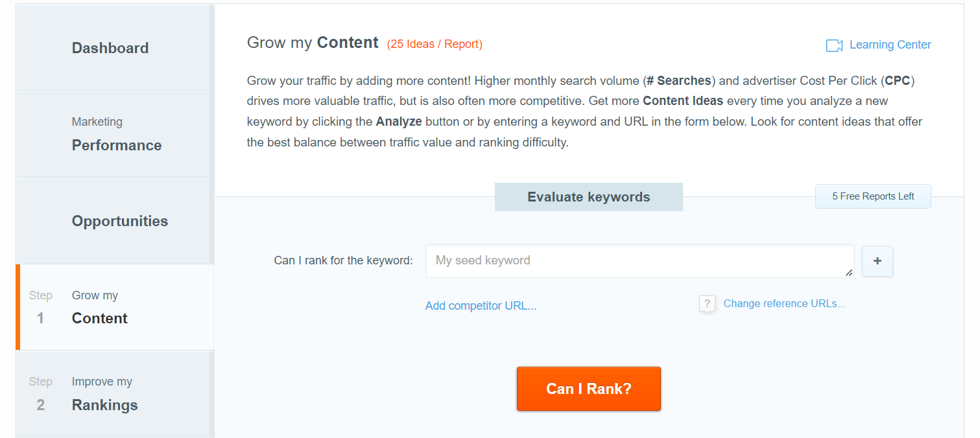Image resolution: width=980 pixels, height=438 pixels.
Task: Open the Learning Center link
Action: [x=890, y=45]
